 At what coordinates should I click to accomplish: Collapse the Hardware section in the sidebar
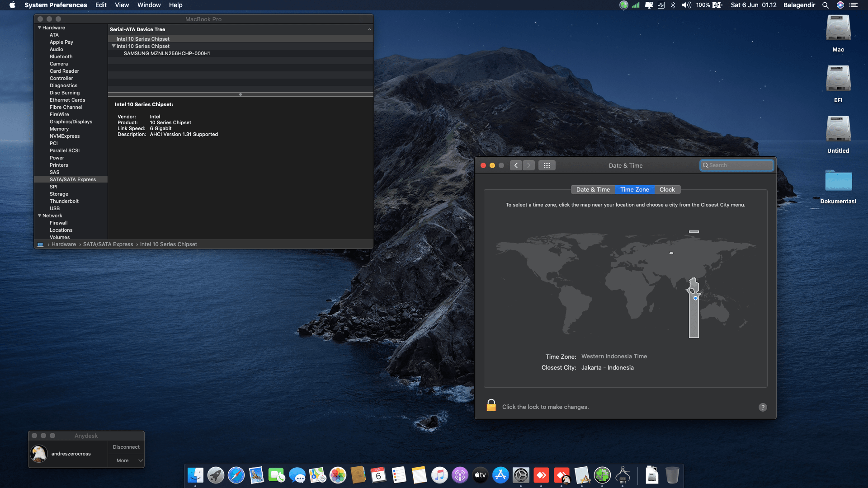[x=39, y=28]
